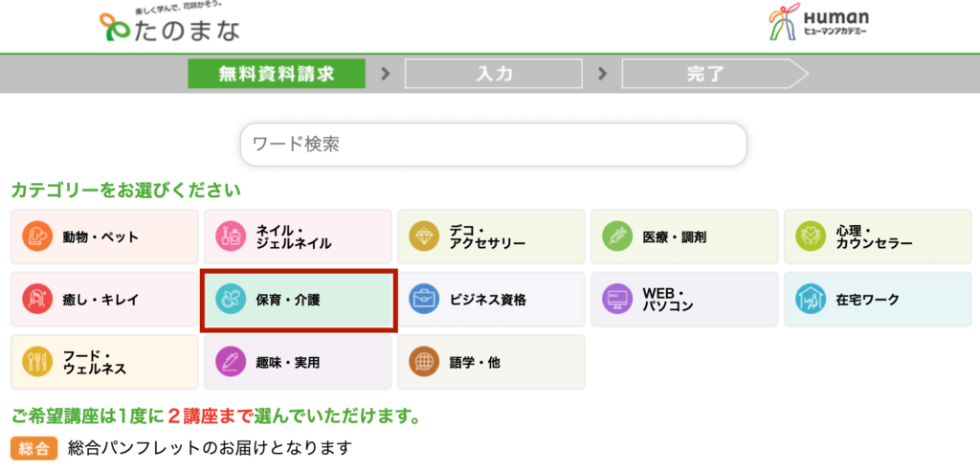
Task: Focus the ワード検索 search field
Action: coord(494,145)
